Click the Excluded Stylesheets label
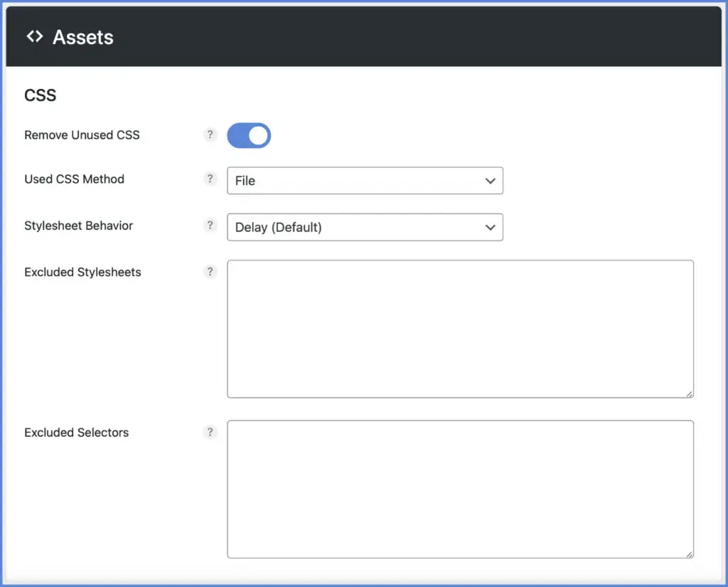Screen dimensions: 728x587 tap(82, 272)
